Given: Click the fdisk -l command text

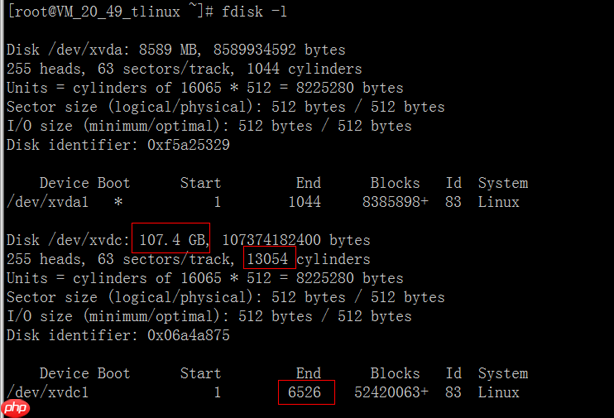Looking at the screenshot, I should pyautogui.click(x=255, y=12).
